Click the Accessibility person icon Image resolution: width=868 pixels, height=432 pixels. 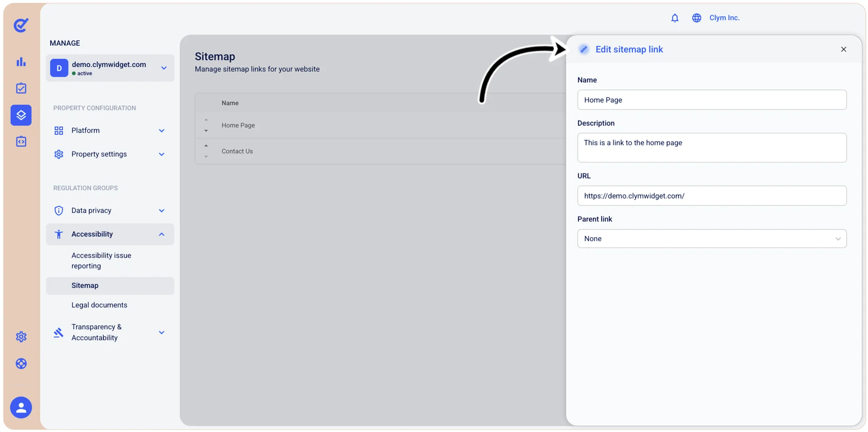(58, 234)
